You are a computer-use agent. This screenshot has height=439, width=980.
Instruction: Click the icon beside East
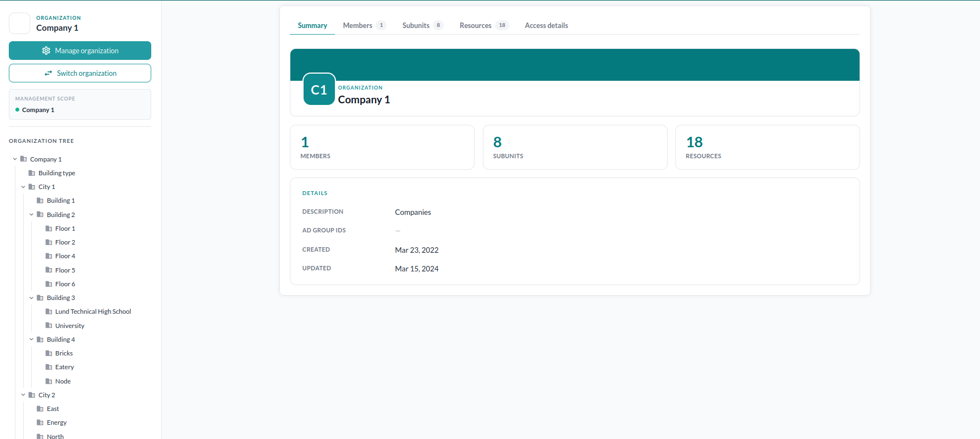pyautogui.click(x=40, y=409)
